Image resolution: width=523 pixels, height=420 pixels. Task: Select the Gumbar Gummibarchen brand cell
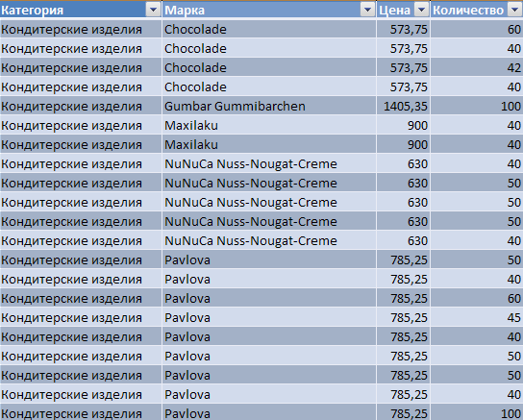[x=269, y=106]
